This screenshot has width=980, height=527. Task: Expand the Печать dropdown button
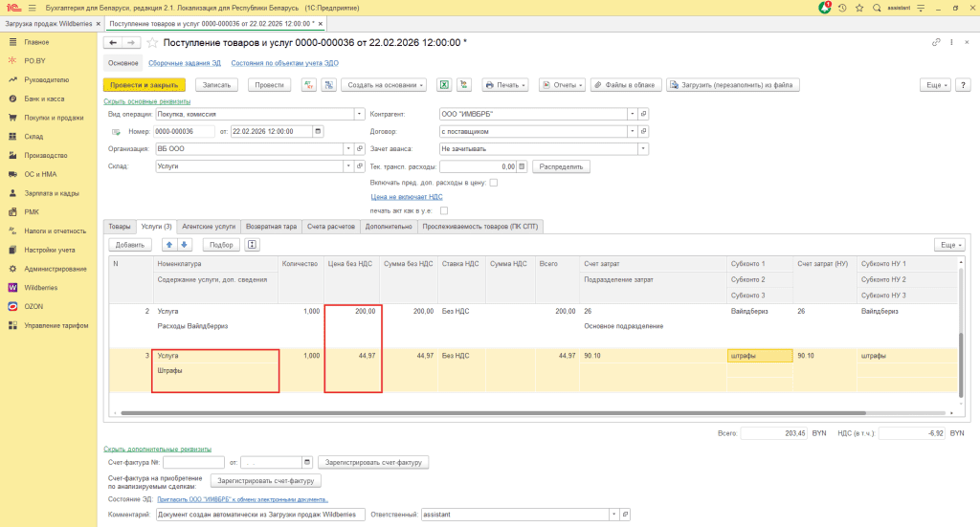tap(507, 85)
